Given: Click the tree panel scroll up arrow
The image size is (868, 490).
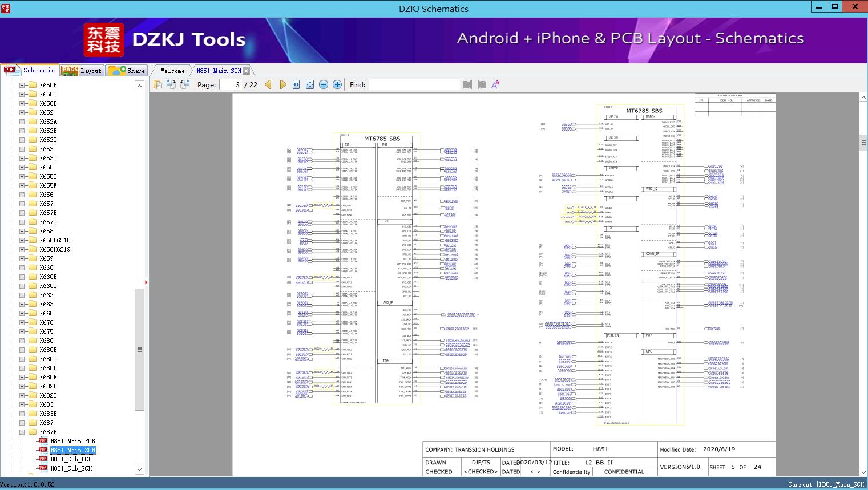Looking at the screenshot, I should 139,86.
